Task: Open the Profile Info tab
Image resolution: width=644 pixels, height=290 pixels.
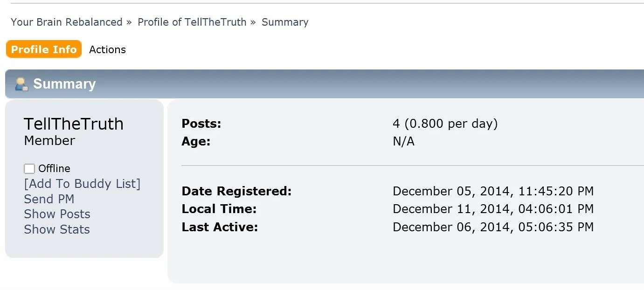Action: pyautogui.click(x=44, y=49)
